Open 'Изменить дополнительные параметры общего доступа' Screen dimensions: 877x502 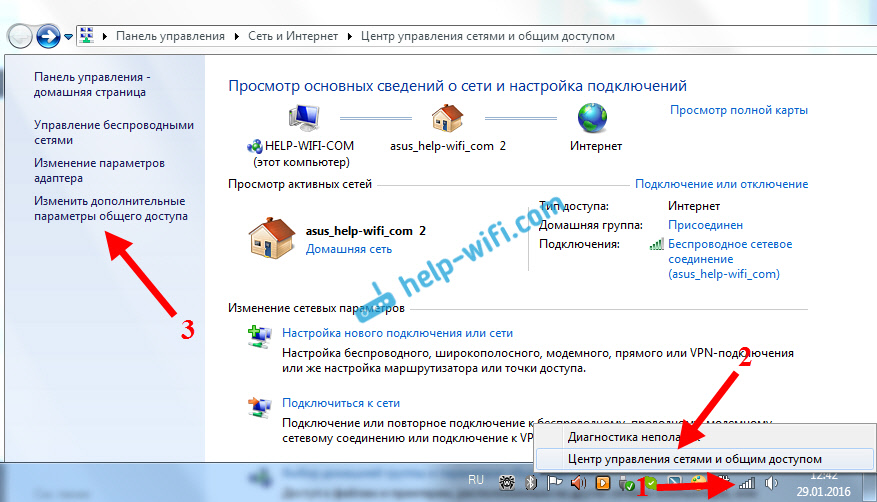point(110,208)
